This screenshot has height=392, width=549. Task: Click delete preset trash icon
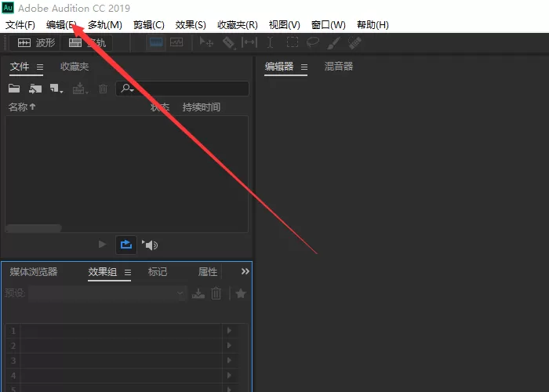point(216,293)
